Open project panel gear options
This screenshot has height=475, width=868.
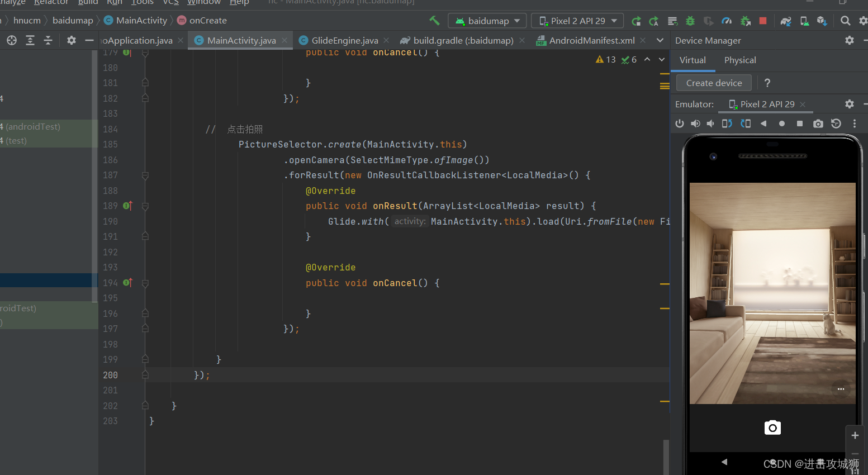coord(71,40)
